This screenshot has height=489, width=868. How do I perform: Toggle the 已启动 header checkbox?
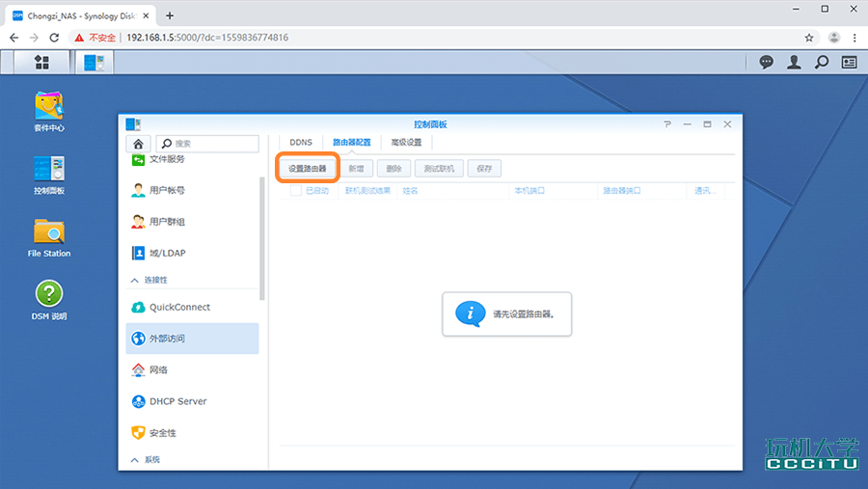coord(296,191)
